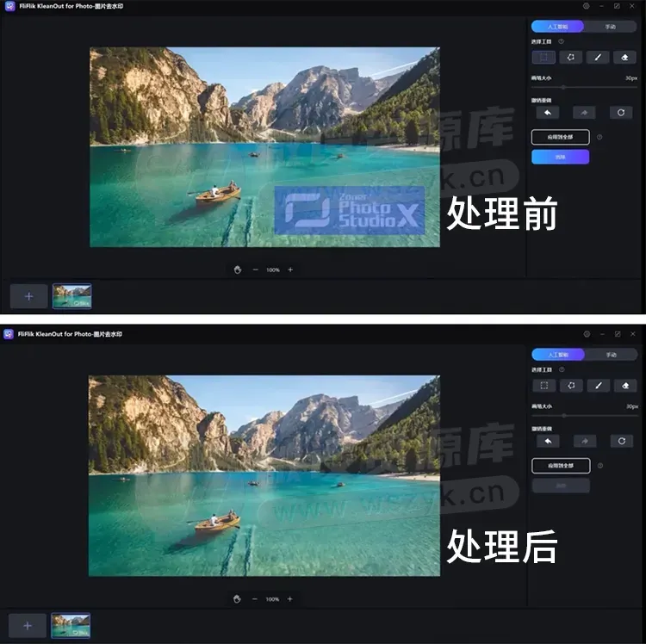The height and width of the screenshot is (644, 646).
Task: Click 100% zoom value in 处理前 window
Action: point(273,270)
